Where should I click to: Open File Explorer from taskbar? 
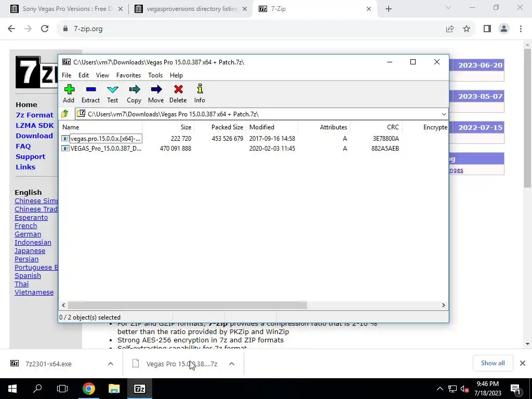coord(114,389)
